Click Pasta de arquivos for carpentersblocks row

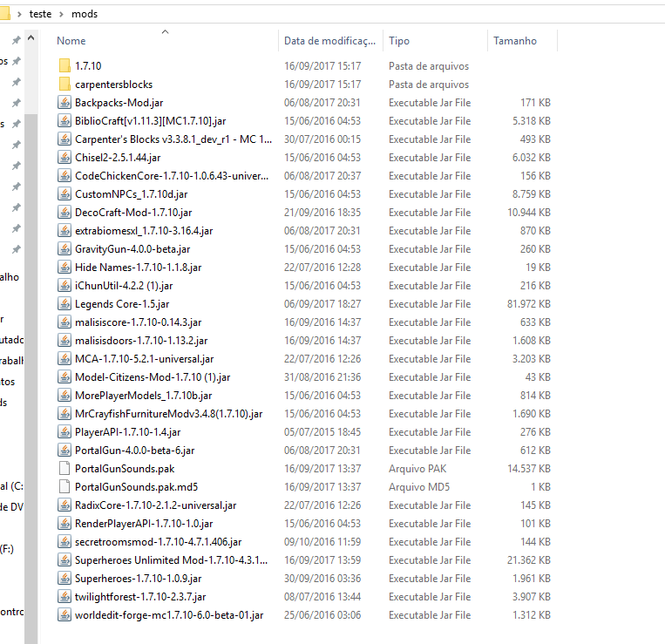(x=429, y=84)
